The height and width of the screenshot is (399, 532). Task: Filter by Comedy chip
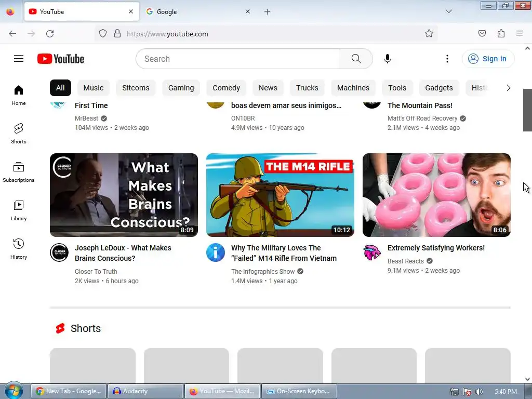[x=227, y=88]
